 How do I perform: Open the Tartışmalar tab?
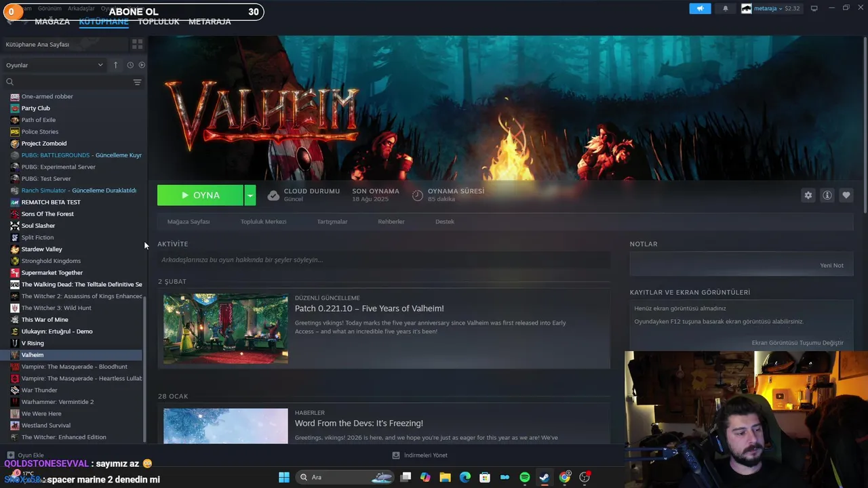coord(332,222)
